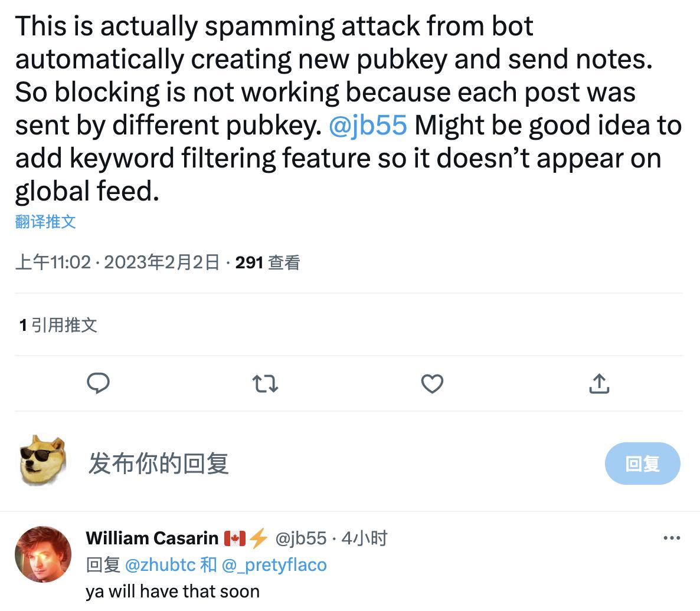The image size is (700, 611).
Task: Click the 翻译推文 translate link
Action: point(45,222)
